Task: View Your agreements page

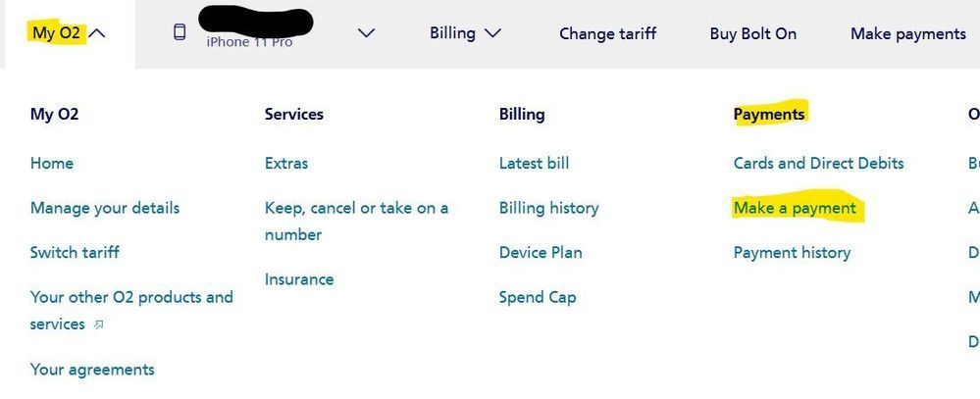Action: [92, 370]
